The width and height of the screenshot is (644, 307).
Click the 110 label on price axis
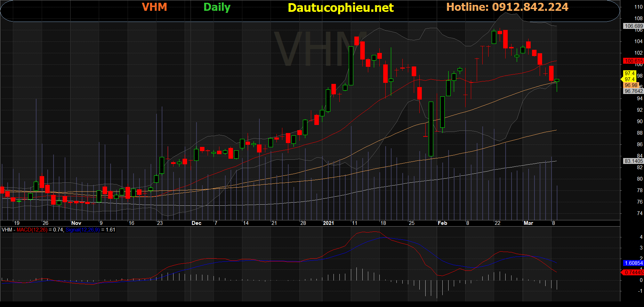638,7
